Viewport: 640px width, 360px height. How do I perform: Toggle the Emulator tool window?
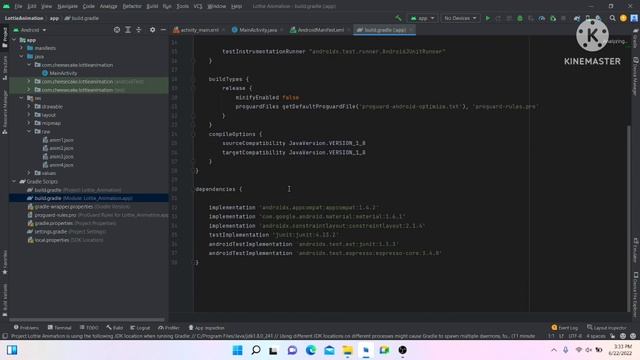click(x=636, y=250)
